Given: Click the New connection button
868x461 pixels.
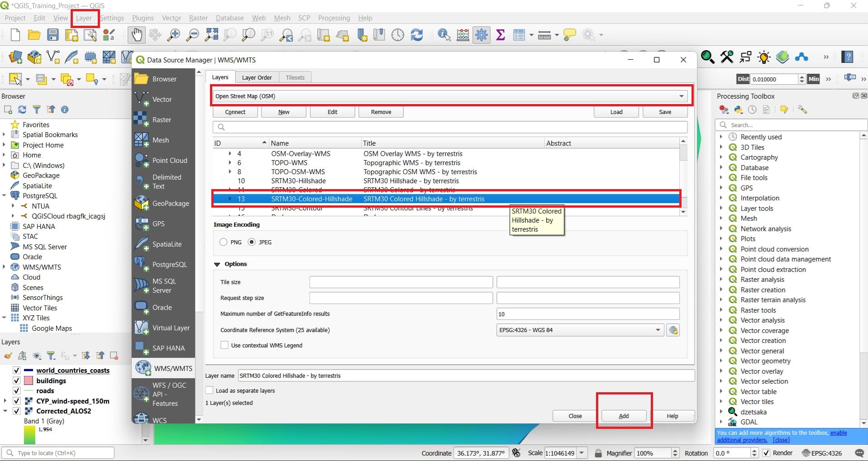Looking at the screenshot, I should tap(284, 112).
